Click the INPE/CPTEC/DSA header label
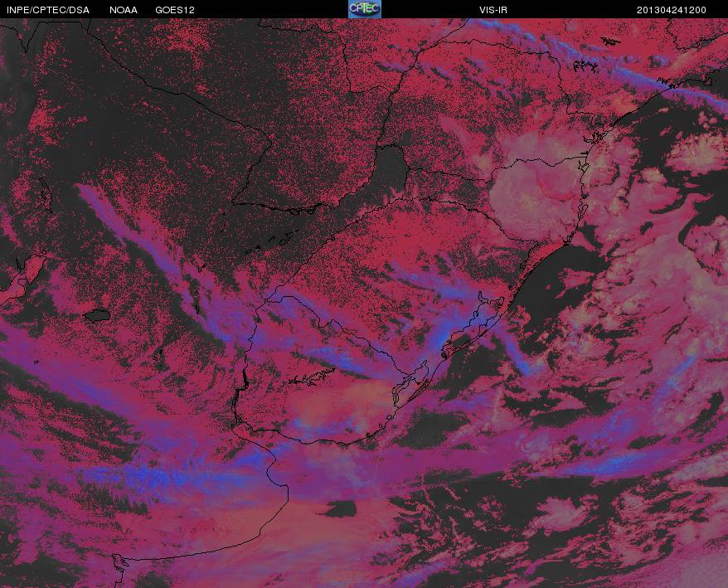The image size is (728, 588). [48, 10]
